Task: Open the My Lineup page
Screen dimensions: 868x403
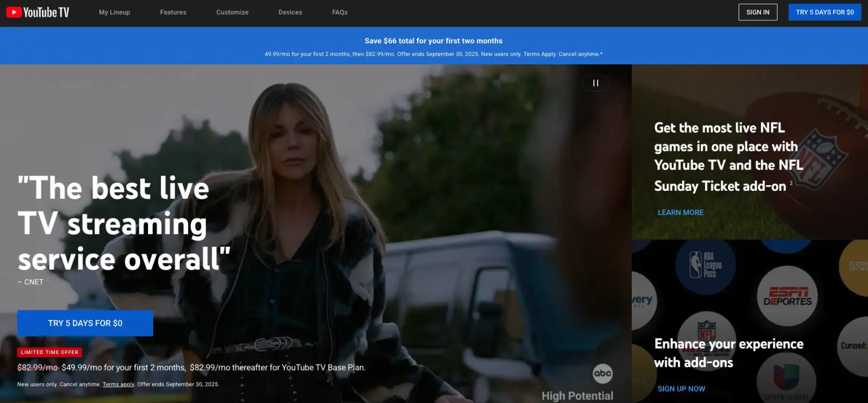Action: [114, 12]
